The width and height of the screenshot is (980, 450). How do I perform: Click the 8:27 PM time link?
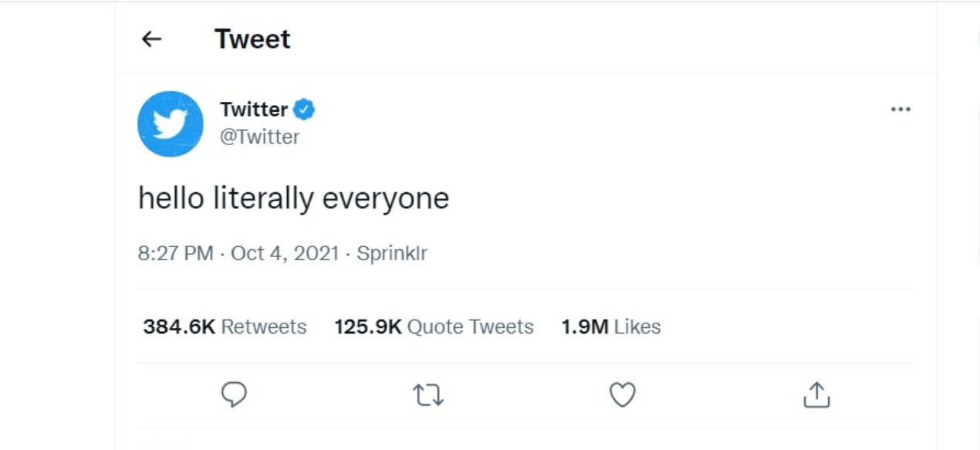(176, 253)
